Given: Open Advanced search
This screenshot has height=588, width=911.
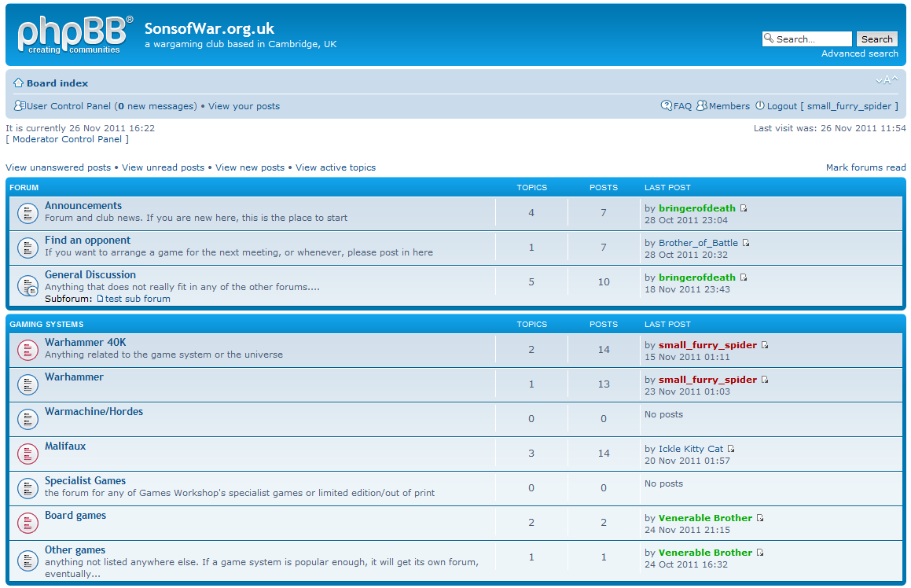Looking at the screenshot, I should [x=859, y=53].
